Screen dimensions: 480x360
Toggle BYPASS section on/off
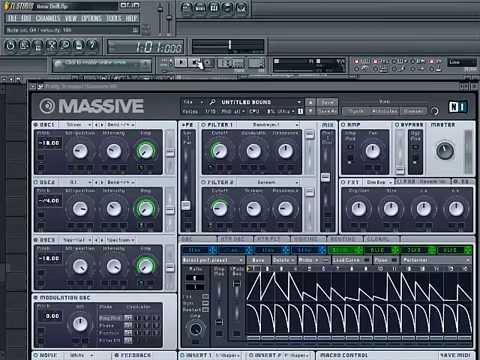click(397, 125)
